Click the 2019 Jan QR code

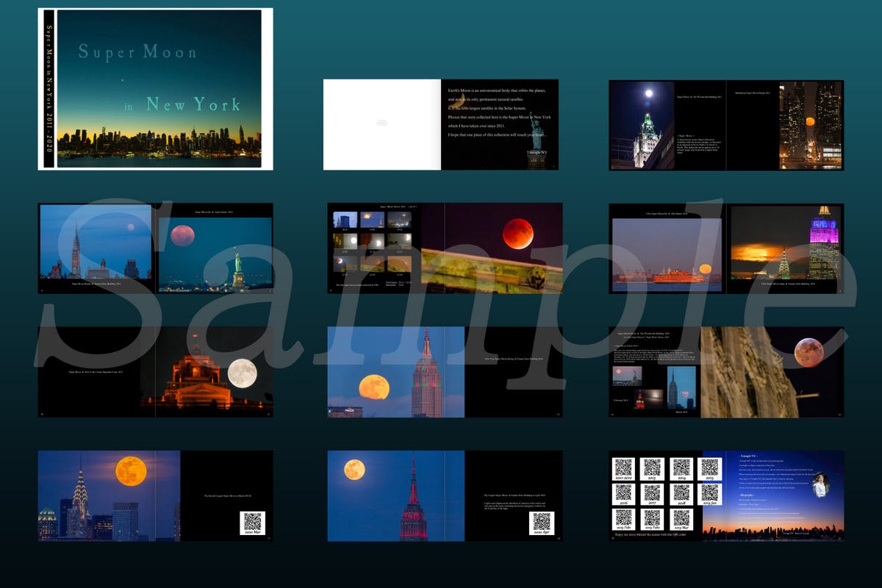tap(709, 493)
